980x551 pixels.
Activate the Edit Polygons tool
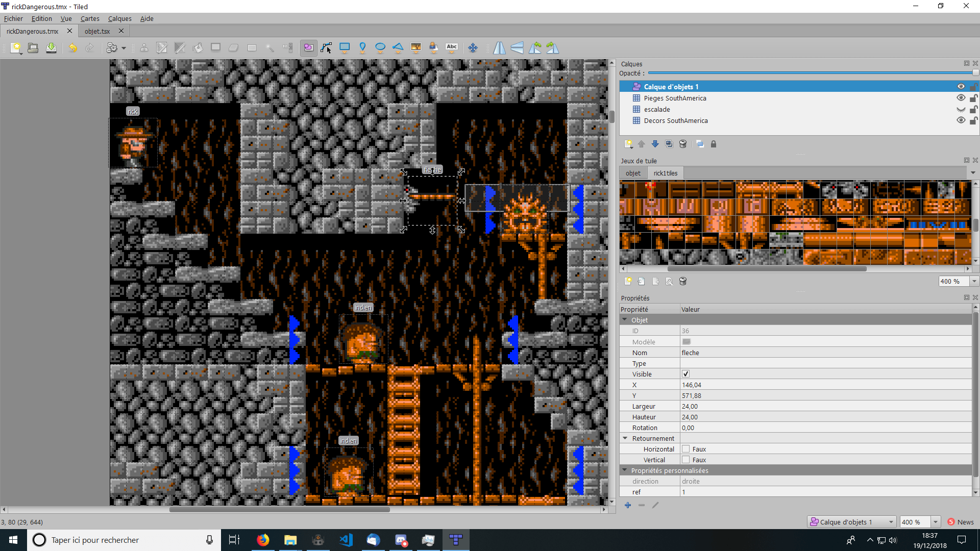[326, 48]
